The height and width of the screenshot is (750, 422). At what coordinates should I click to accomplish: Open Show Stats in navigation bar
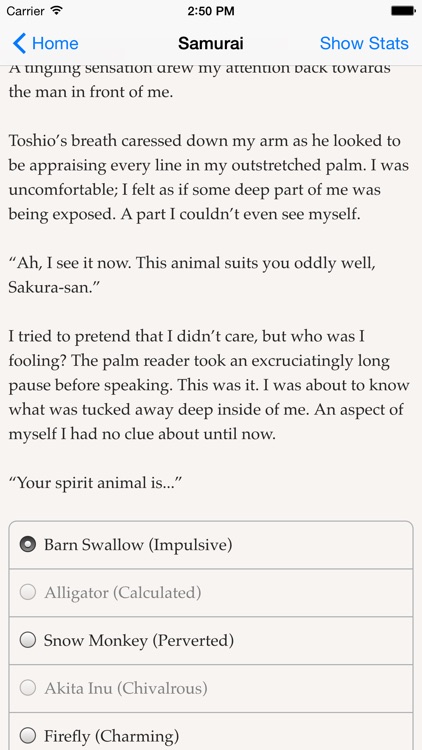click(x=364, y=44)
